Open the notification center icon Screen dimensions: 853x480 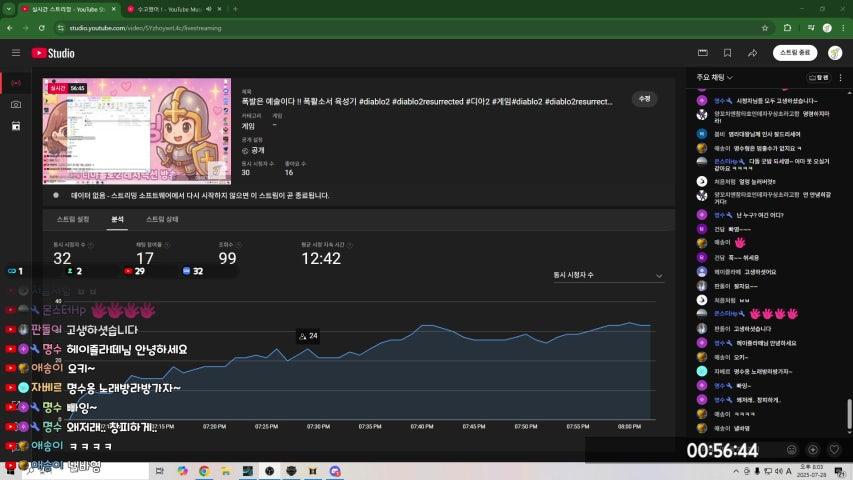840,471
